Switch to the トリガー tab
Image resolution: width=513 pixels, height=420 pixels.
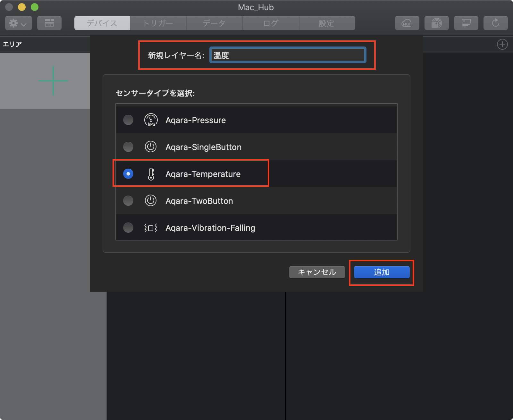click(x=158, y=23)
